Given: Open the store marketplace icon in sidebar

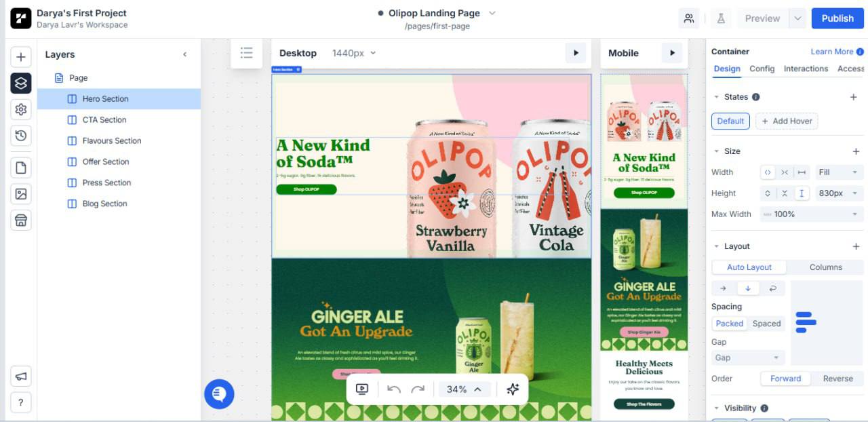Looking at the screenshot, I should click(x=21, y=220).
